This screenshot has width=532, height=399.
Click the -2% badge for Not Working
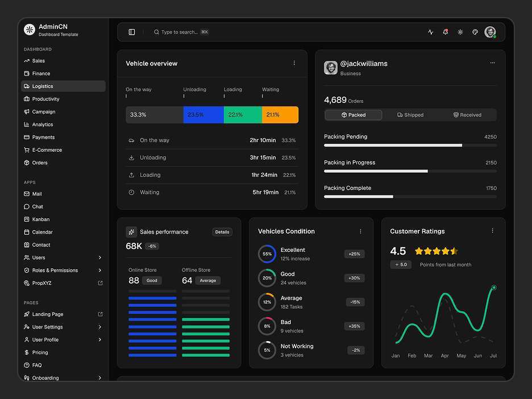(356, 350)
